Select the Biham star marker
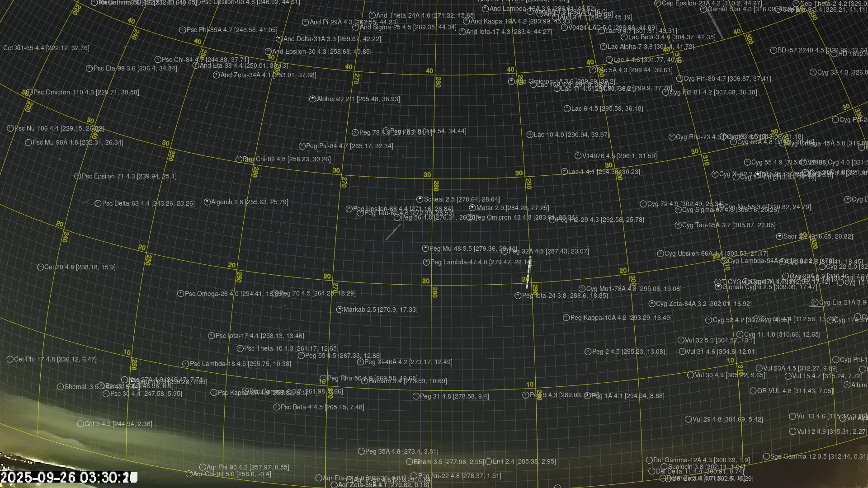 (409, 462)
